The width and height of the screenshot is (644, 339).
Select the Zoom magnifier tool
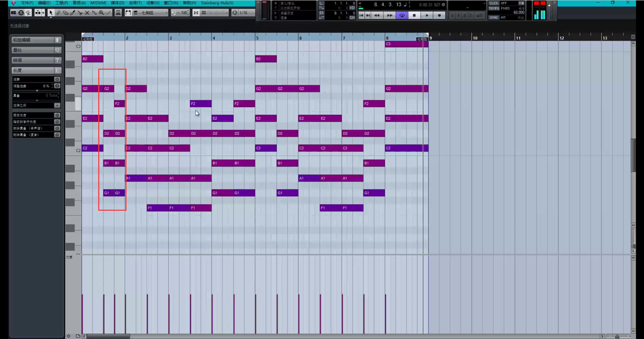(101, 13)
